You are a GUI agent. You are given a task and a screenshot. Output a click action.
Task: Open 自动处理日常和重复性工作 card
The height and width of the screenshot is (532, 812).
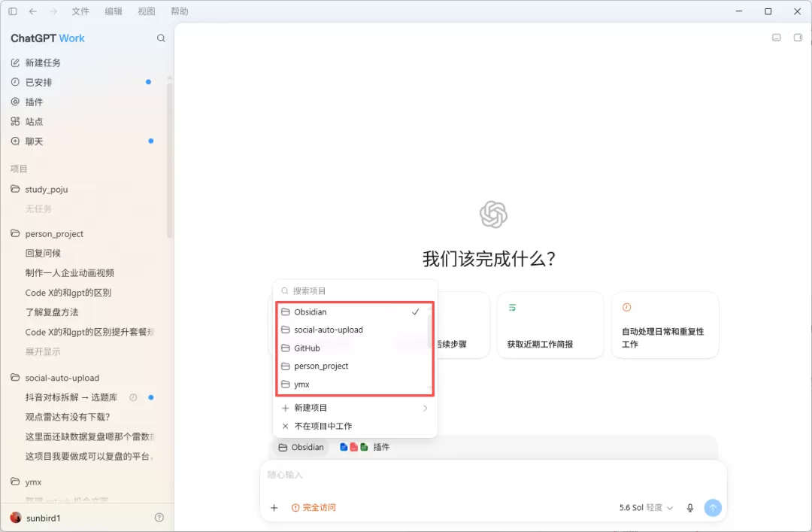(665, 325)
